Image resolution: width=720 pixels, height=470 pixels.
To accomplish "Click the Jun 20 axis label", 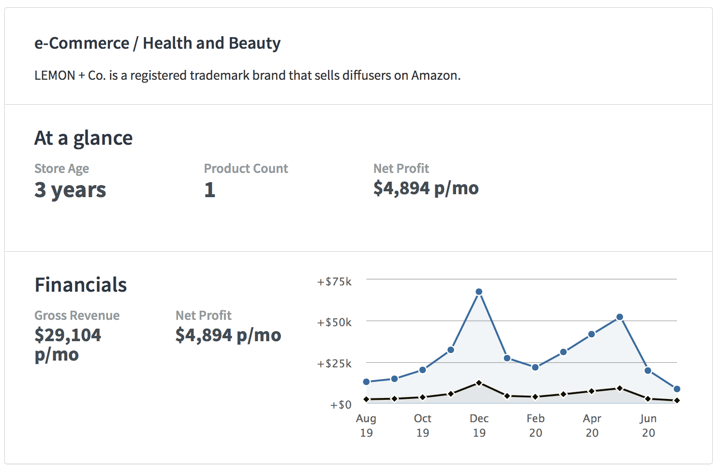I will coord(648,426).
